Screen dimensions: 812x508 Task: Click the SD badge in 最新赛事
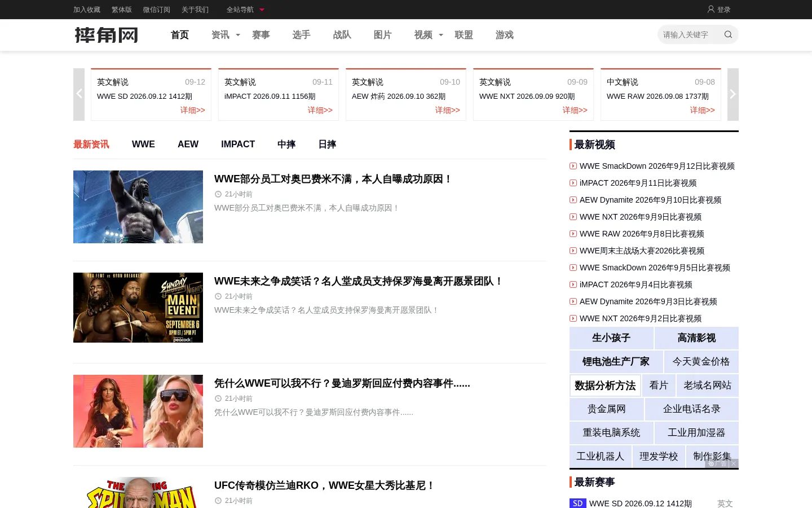click(x=578, y=503)
